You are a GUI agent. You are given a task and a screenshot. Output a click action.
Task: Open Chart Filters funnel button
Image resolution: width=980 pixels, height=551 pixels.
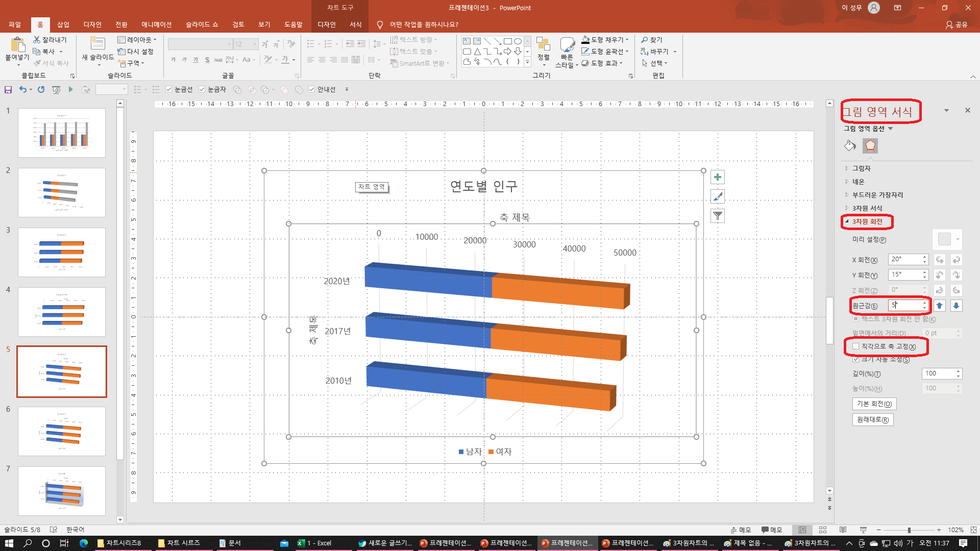718,216
